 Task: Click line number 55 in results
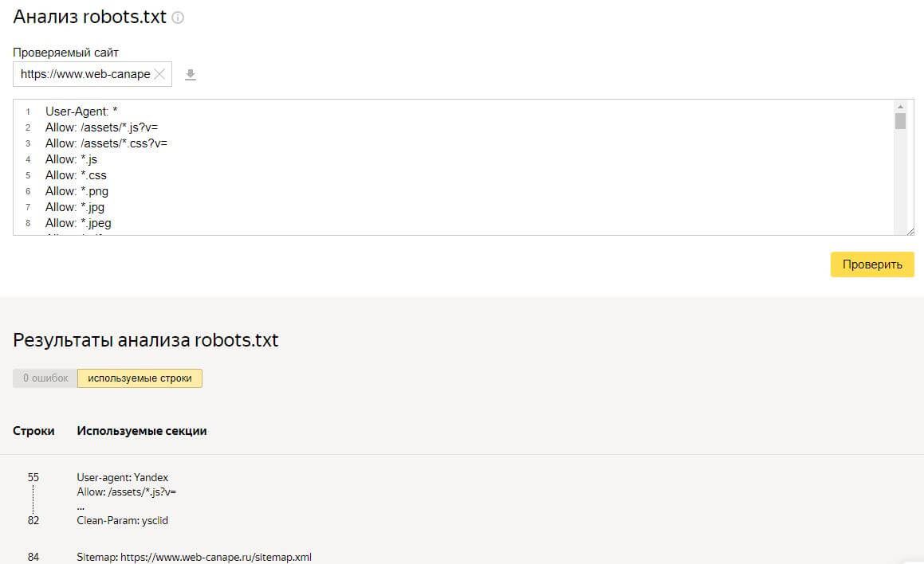33,477
